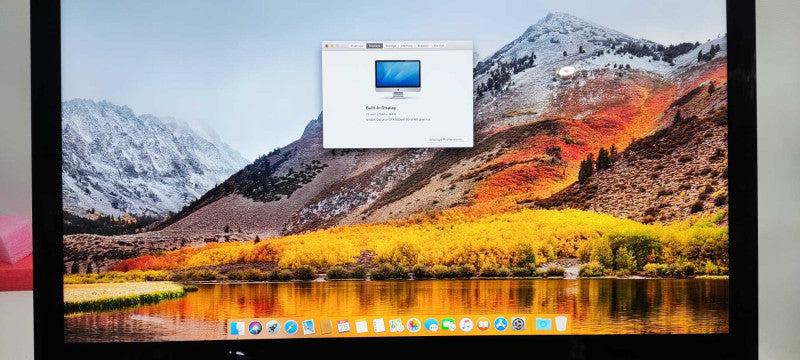Launch Siri from the Dock
This screenshot has height=360, width=800.
tap(255, 327)
